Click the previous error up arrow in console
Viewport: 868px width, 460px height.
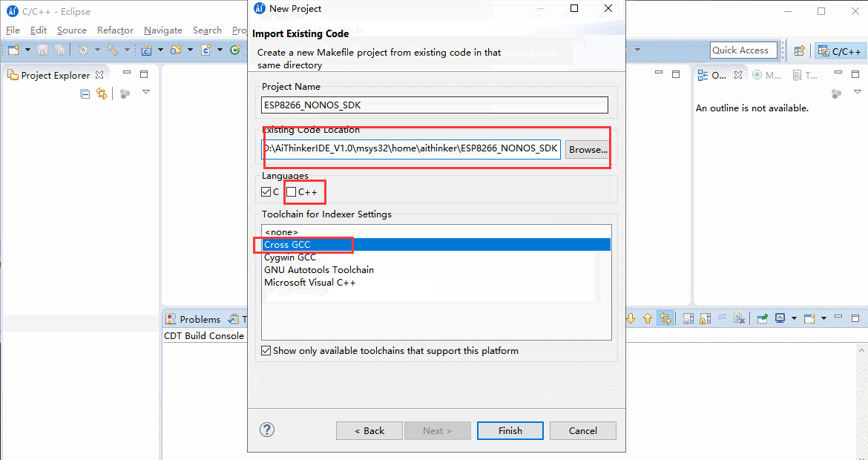(648, 319)
